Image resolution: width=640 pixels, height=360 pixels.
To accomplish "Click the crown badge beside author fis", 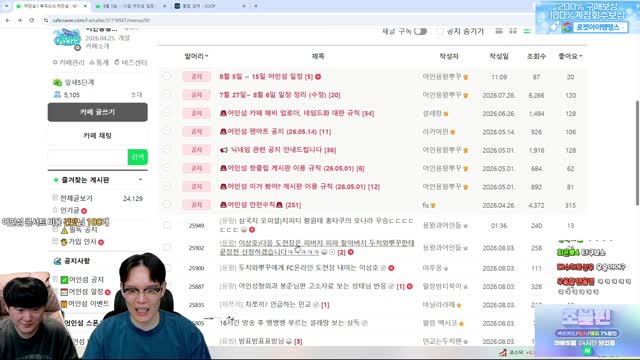I will point(433,205).
